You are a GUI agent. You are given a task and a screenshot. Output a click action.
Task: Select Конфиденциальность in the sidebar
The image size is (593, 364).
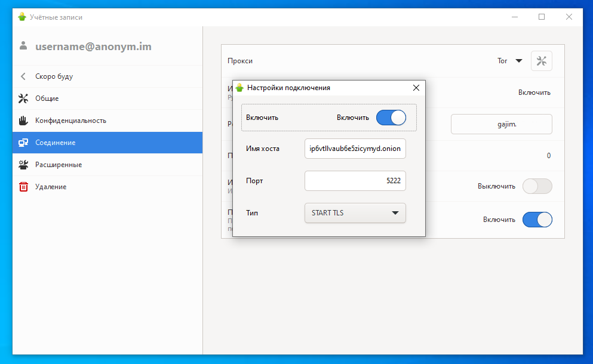click(70, 121)
